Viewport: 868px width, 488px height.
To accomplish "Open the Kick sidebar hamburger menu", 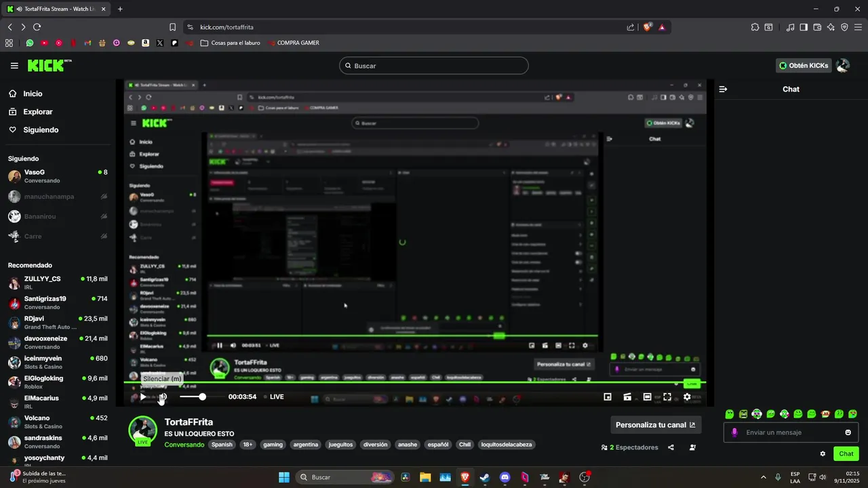I will tap(14, 66).
